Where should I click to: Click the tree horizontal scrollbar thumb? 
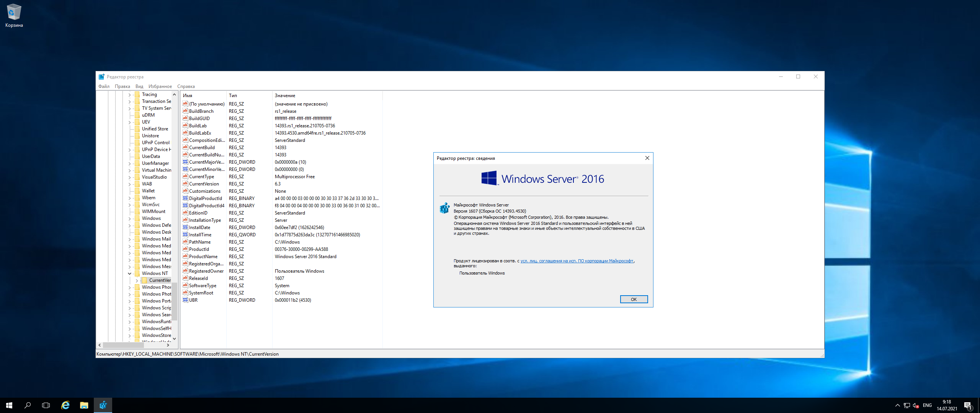pyautogui.click(x=123, y=345)
